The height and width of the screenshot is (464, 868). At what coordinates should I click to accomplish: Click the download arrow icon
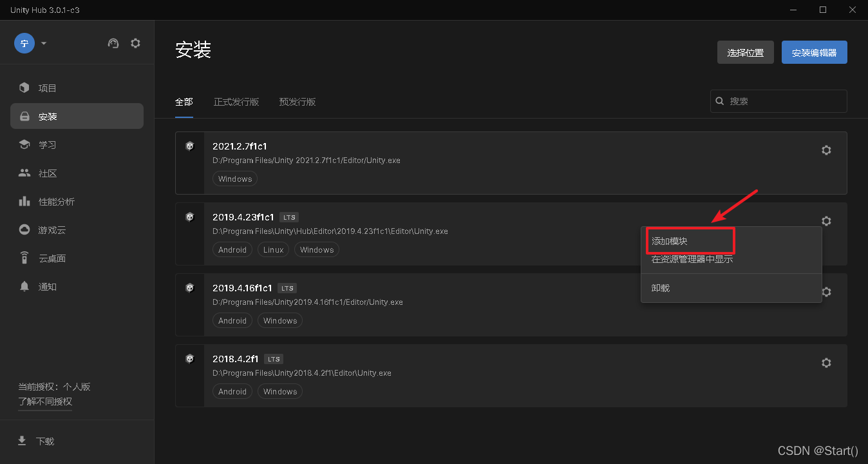22,441
